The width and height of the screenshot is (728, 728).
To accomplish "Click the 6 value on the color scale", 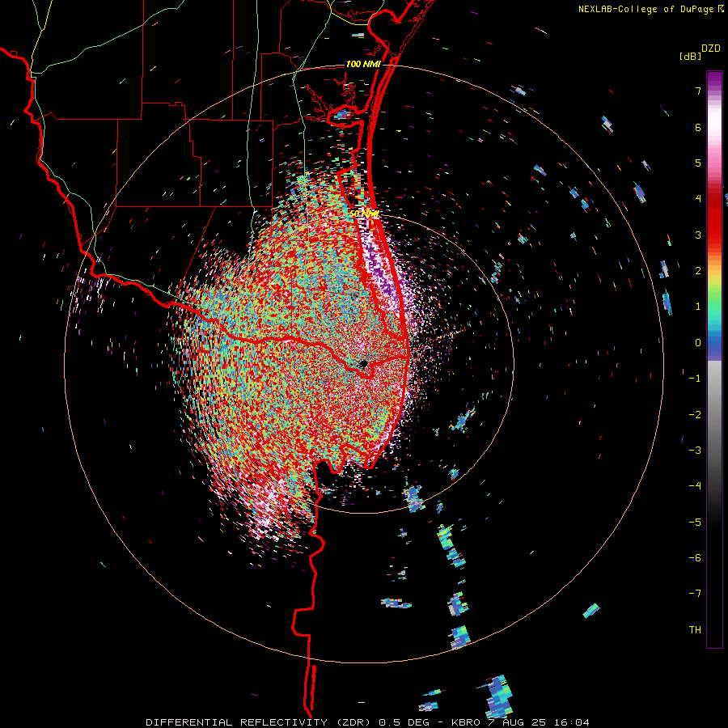I will (698, 127).
